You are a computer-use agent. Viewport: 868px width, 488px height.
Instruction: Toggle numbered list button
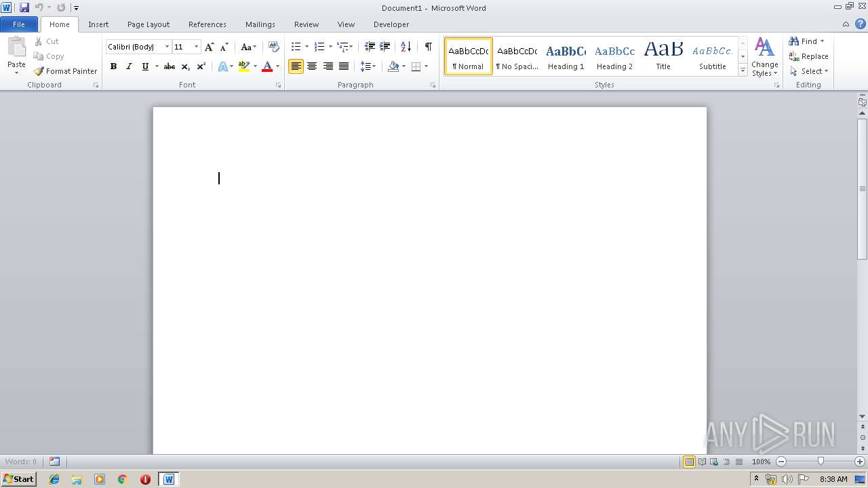pos(319,47)
